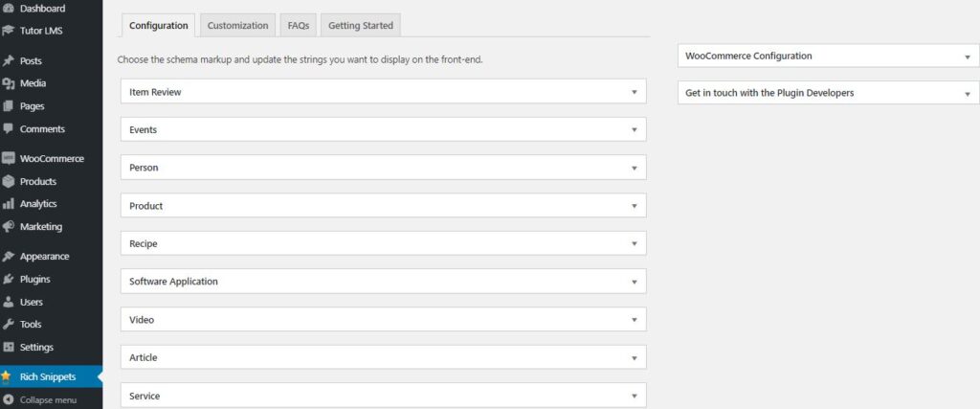Click the Tutor LMS graduation cap icon
The image size is (980, 409).
[x=8, y=31]
